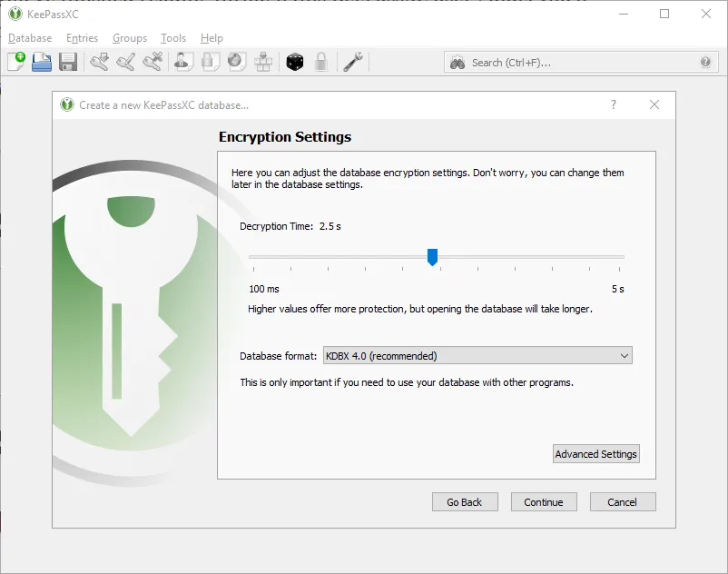Expand the Database format dropdown
The image size is (728, 574).
click(477, 356)
